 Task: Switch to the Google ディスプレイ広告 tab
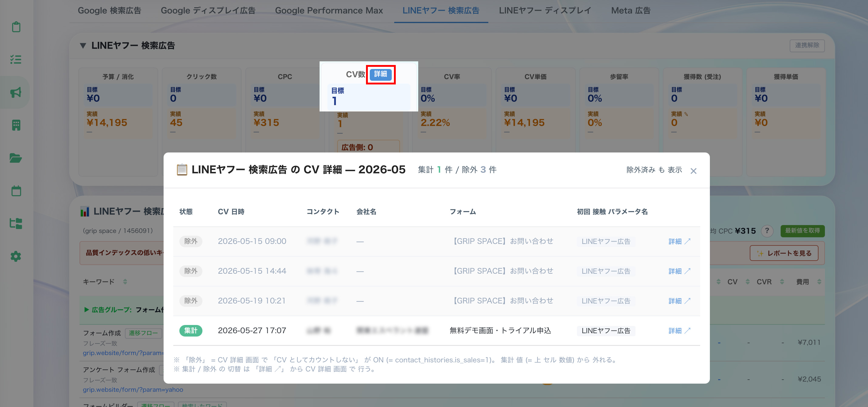pos(208,10)
